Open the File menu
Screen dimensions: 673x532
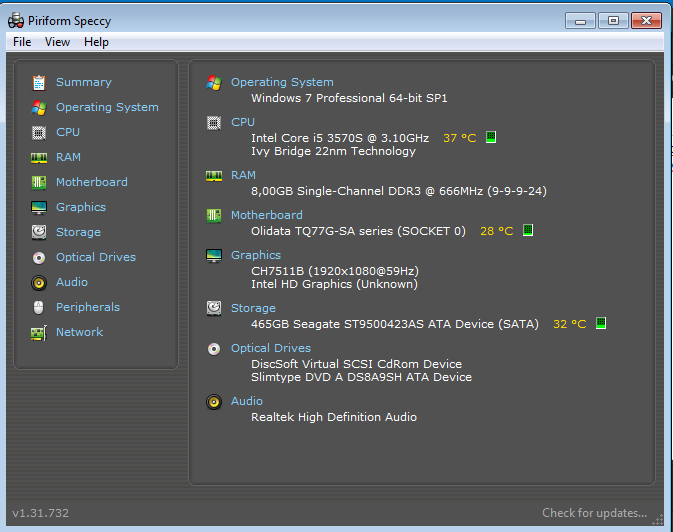pos(22,42)
